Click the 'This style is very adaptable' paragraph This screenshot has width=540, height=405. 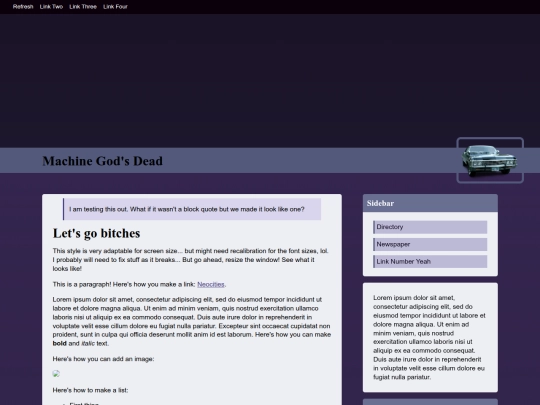pyautogui.click(x=191, y=260)
